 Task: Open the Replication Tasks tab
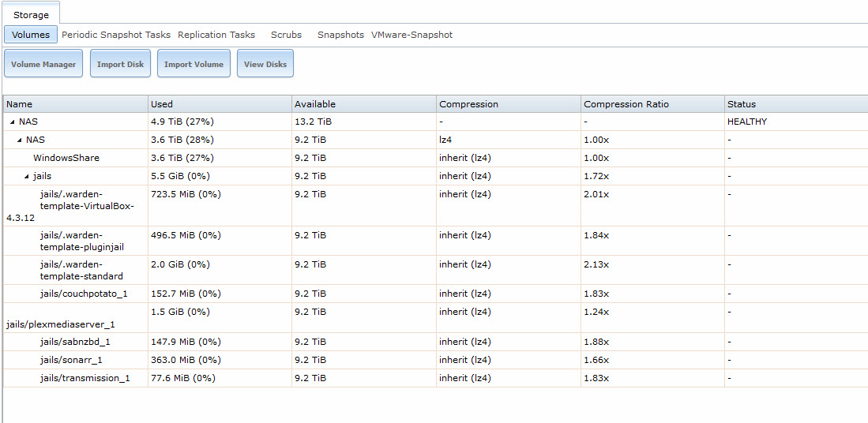216,35
